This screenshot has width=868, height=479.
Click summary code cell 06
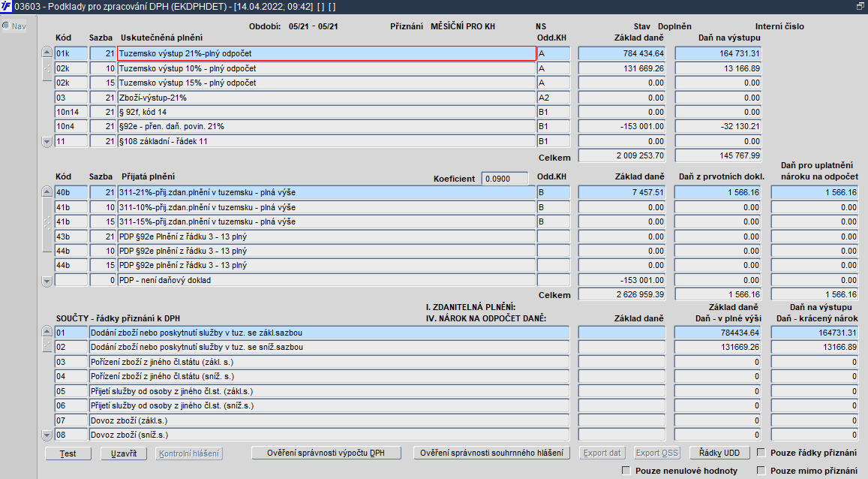click(x=71, y=406)
